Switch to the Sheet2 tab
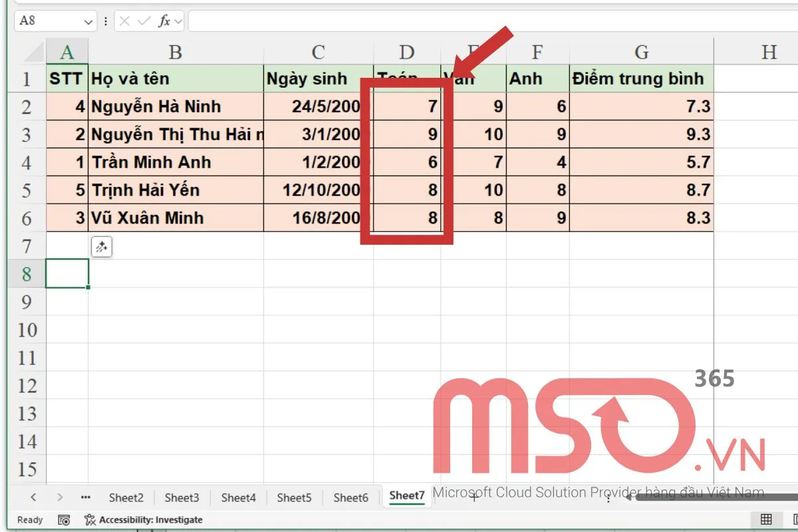Image resolution: width=798 pixels, height=532 pixels. coord(126,497)
